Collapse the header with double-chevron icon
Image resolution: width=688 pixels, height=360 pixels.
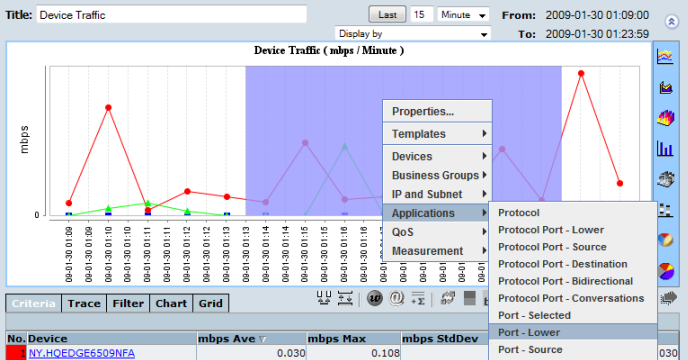pyautogui.click(x=671, y=21)
